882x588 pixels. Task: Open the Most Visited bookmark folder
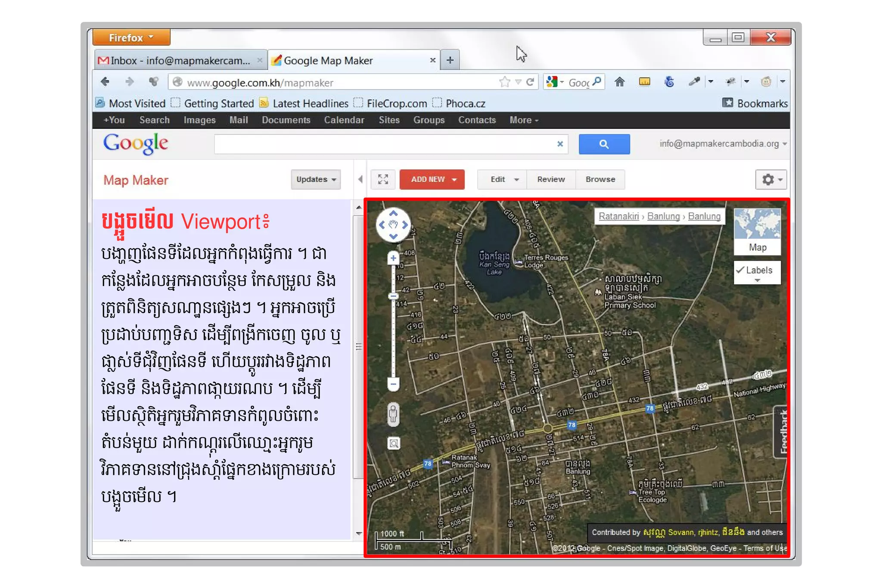click(131, 103)
